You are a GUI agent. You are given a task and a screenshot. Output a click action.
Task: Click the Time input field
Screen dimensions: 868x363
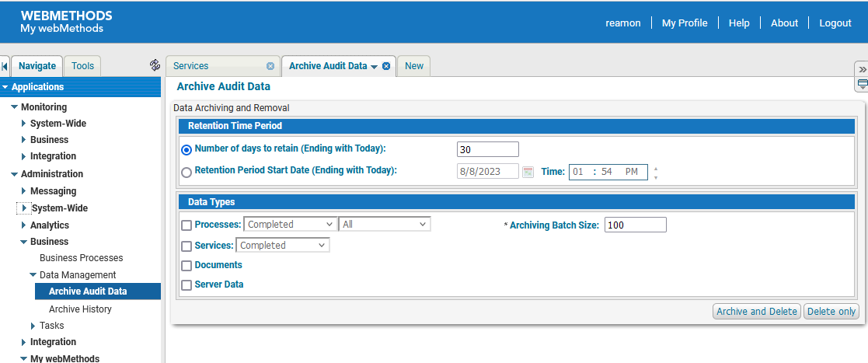[x=608, y=172]
